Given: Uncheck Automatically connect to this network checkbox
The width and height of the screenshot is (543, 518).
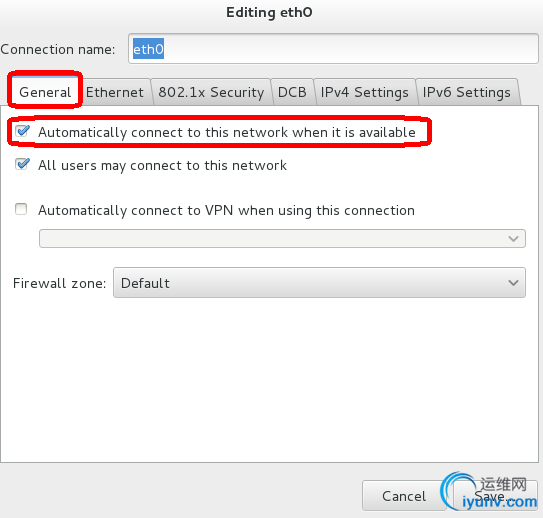Looking at the screenshot, I should point(23,131).
